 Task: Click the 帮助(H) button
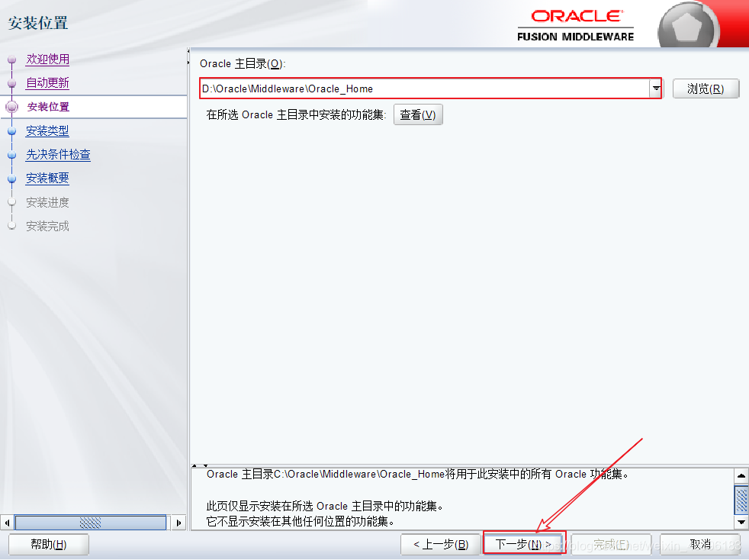[x=49, y=544]
